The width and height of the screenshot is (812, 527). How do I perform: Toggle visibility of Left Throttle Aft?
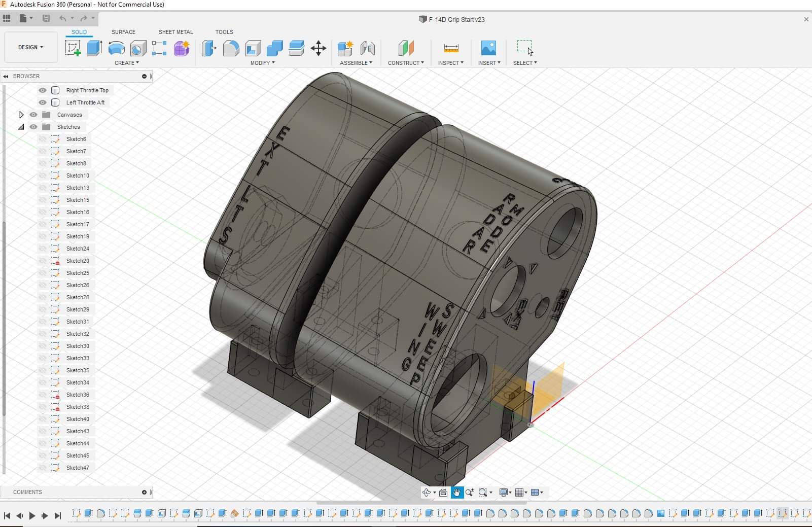43,102
